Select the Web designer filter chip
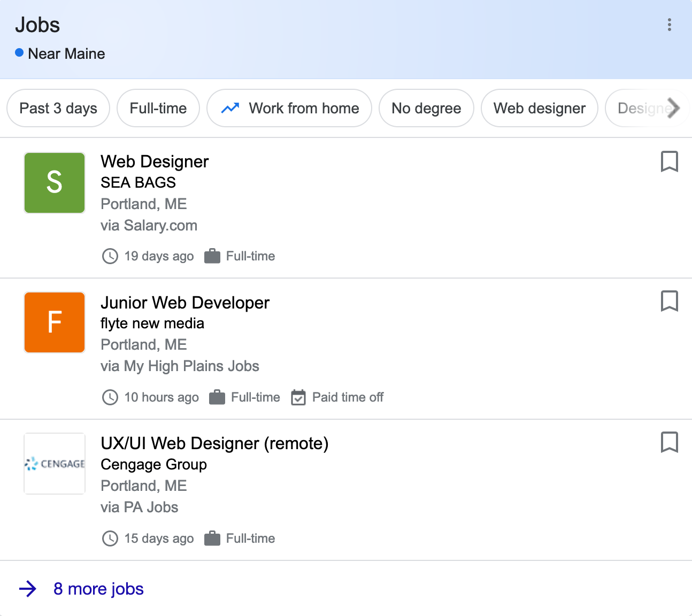 pyautogui.click(x=539, y=108)
